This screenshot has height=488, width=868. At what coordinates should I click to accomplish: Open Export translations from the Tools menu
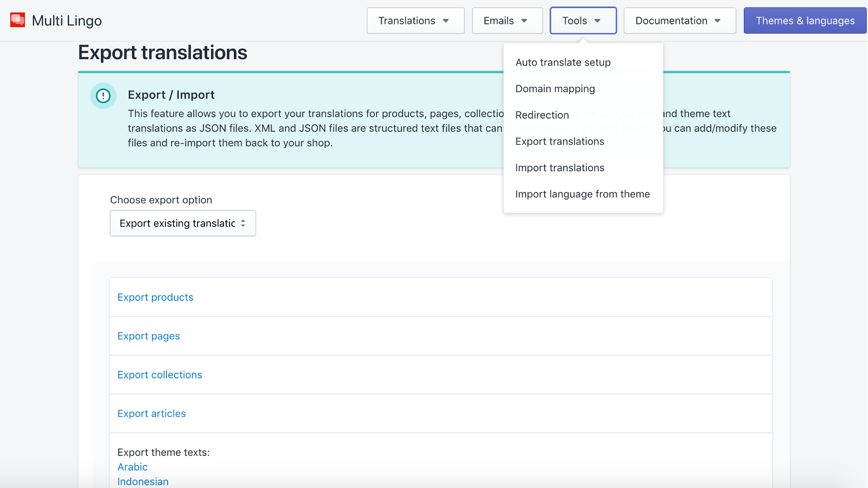pyautogui.click(x=559, y=142)
